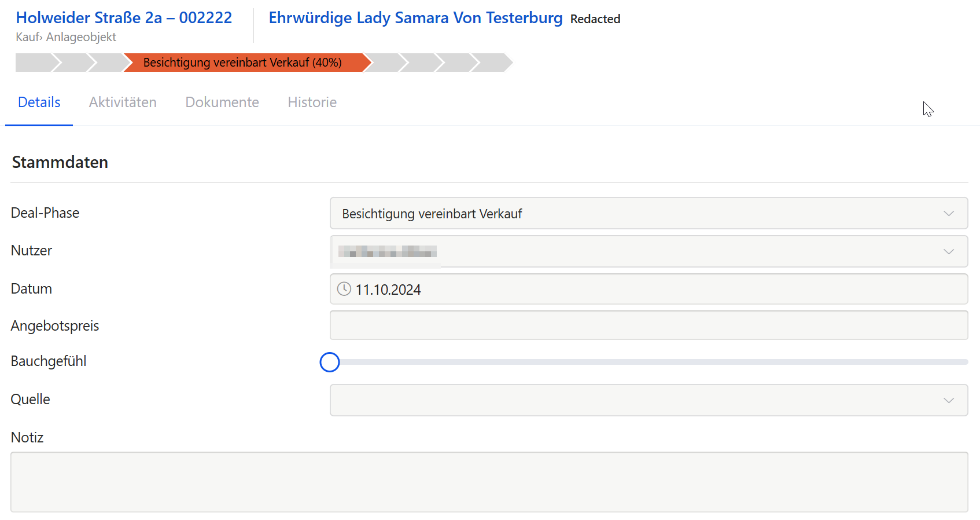Select the stage just before the orange stage
Viewport: 980px width, 520px height.
click(x=107, y=63)
